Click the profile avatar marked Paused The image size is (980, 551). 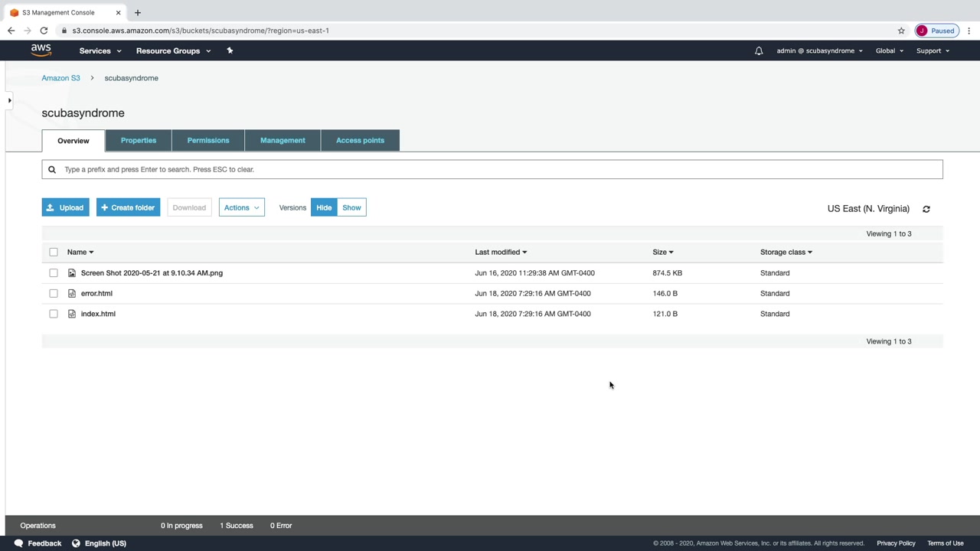[936, 31]
